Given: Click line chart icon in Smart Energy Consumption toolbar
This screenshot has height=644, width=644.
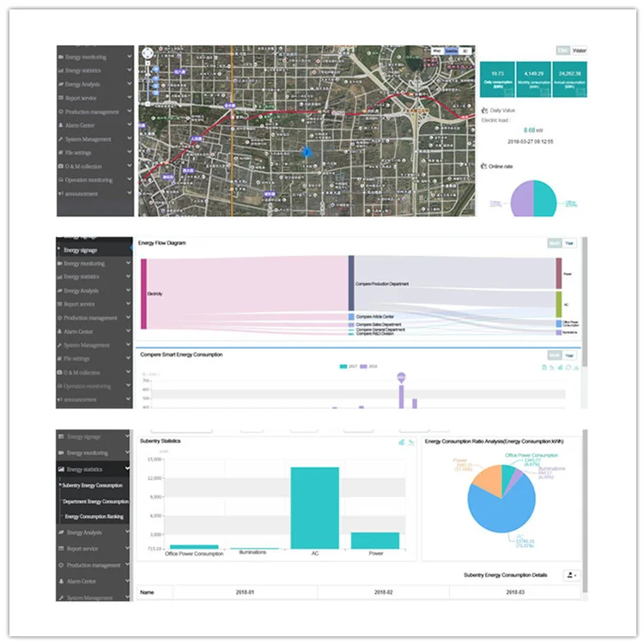Looking at the screenshot, I should coord(552,368).
